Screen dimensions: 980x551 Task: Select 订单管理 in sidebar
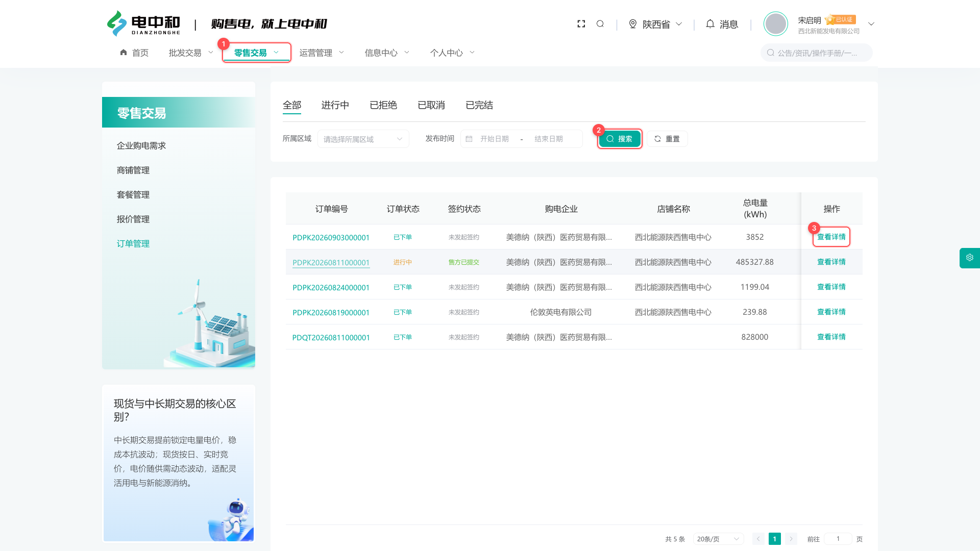pos(133,244)
